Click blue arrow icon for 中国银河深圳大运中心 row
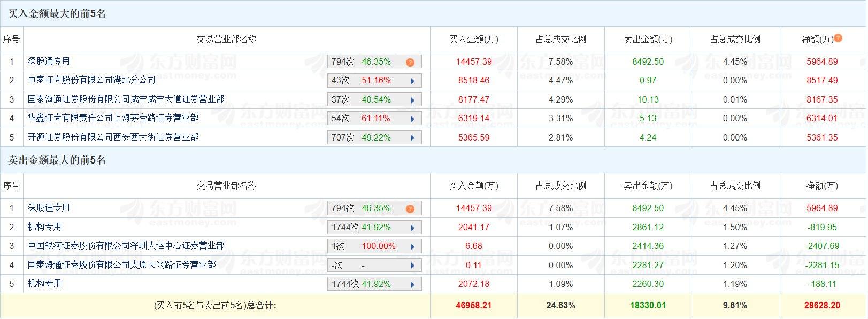Viewport: 868px width, 319px height. pyautogui.click(x=412, y=246)
